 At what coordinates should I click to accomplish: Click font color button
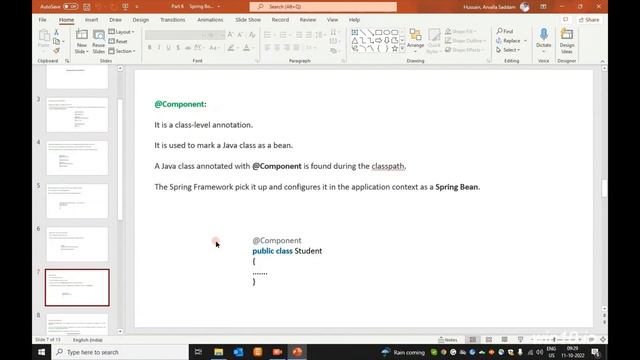pyautogui.click(x=247, y=48)
